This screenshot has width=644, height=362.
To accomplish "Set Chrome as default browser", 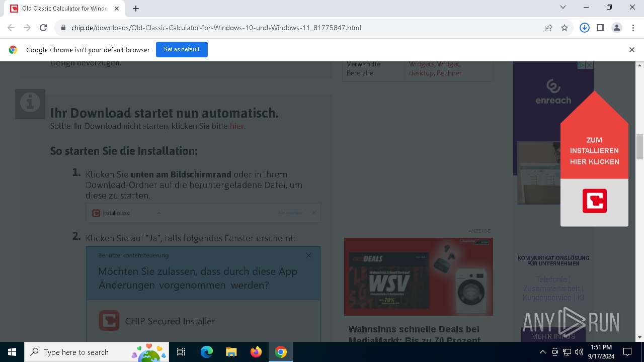I will tap(182, 49).
